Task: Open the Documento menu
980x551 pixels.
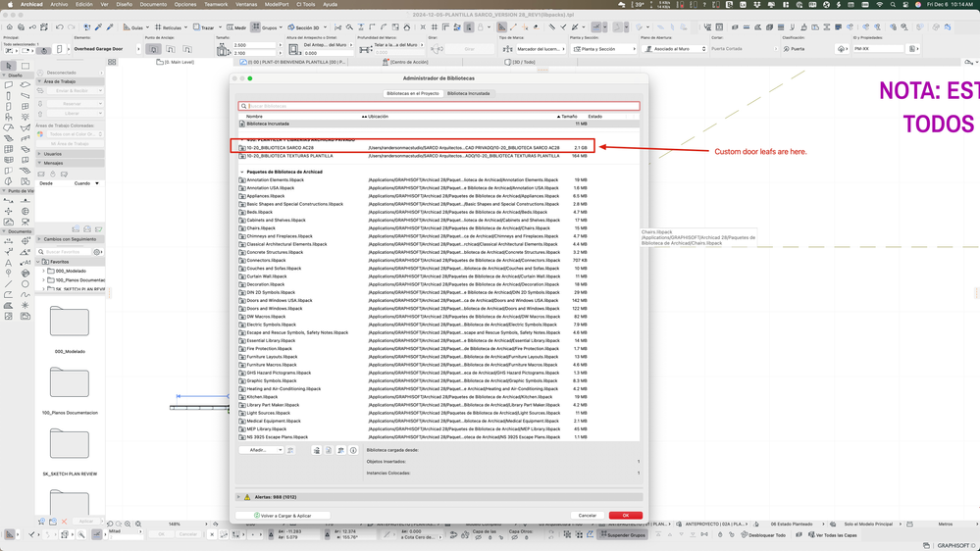Action: coord(153,4)
